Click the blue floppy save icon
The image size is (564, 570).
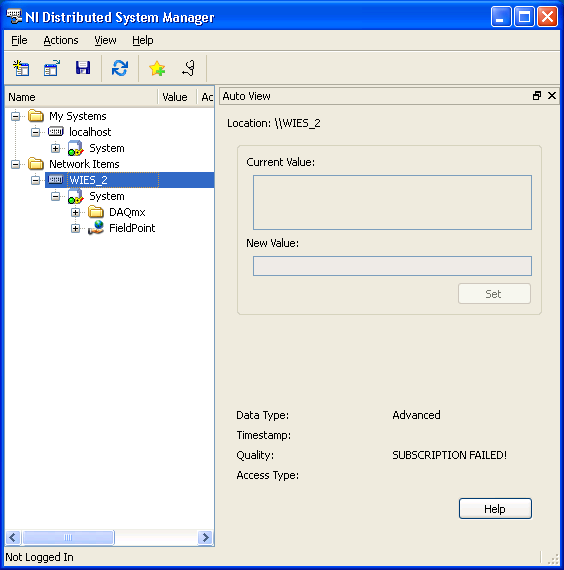click(x=83, y=68)
